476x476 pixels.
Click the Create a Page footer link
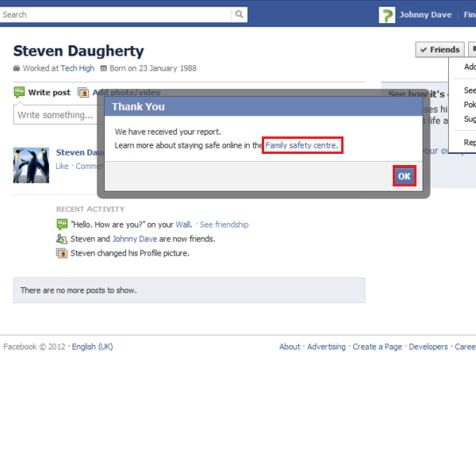coord(377,347)
